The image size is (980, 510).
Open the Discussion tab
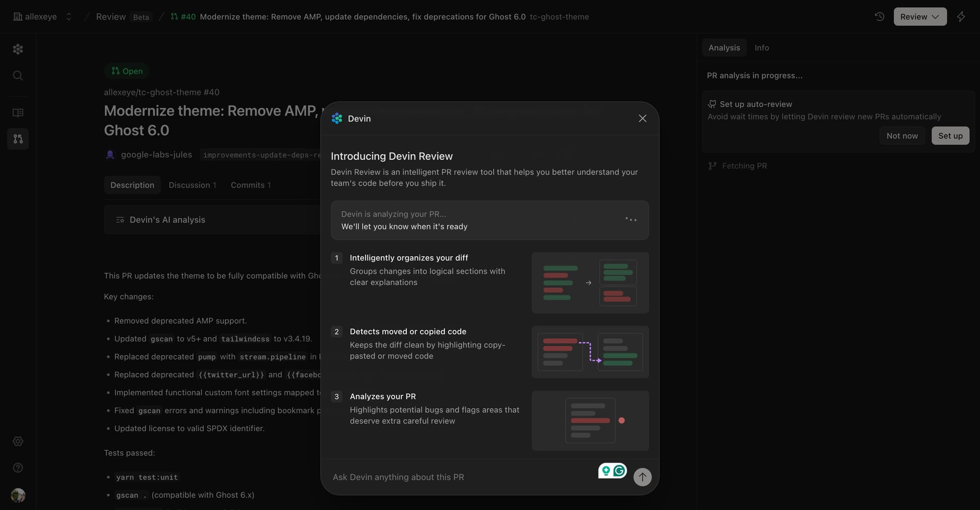coord(192,185)
